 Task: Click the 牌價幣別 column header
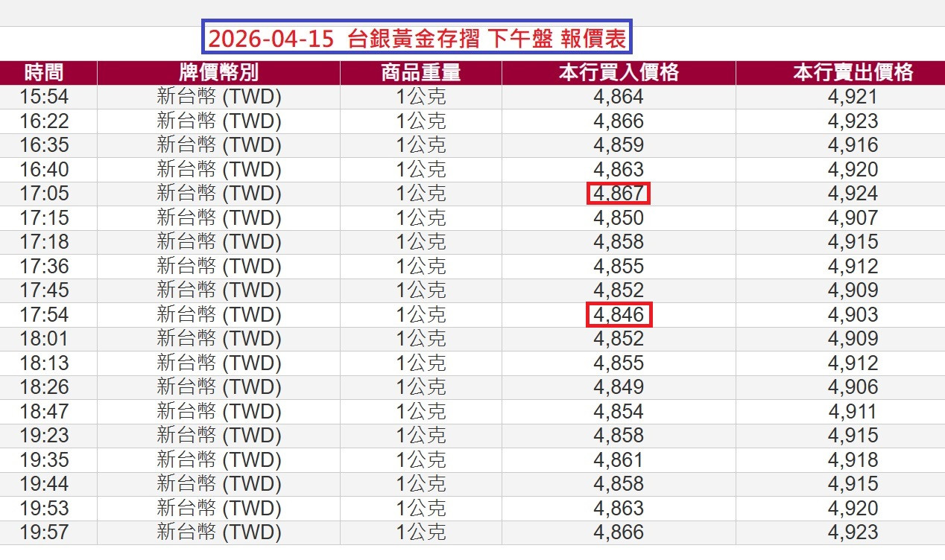(x=218, y=72)
